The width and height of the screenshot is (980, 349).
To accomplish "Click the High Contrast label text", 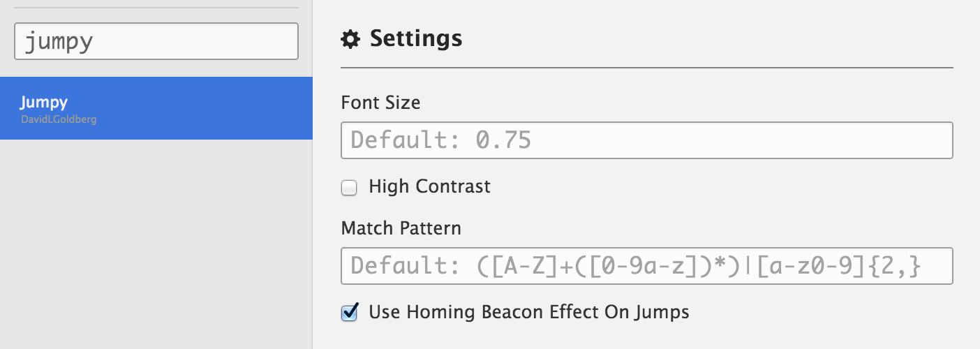I will (x=429, y=186).
